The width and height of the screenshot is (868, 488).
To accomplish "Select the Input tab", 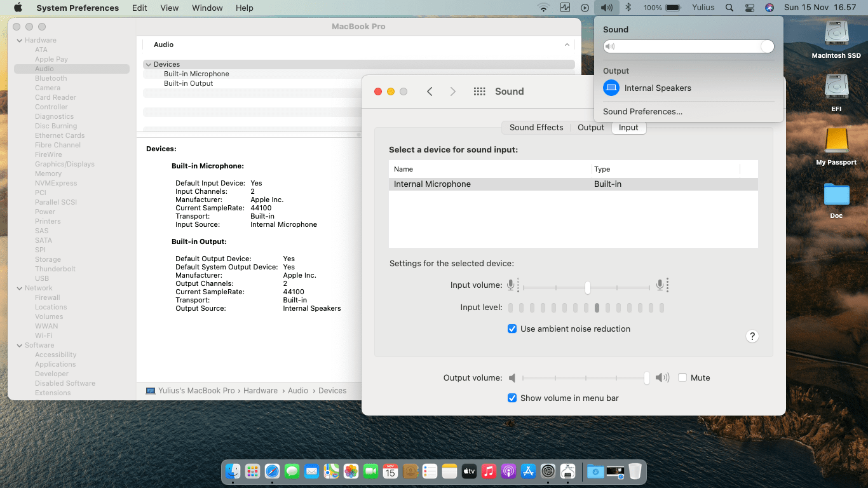I will pos(628,128).
